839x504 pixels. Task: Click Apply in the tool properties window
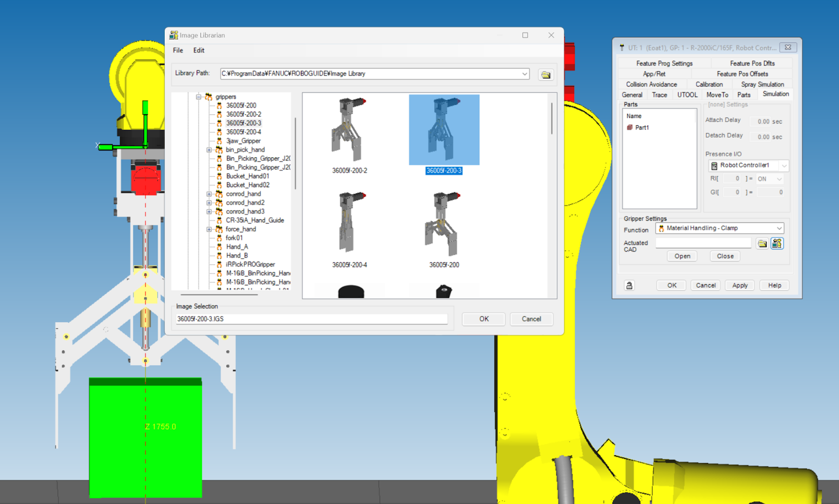coord(740,286)
